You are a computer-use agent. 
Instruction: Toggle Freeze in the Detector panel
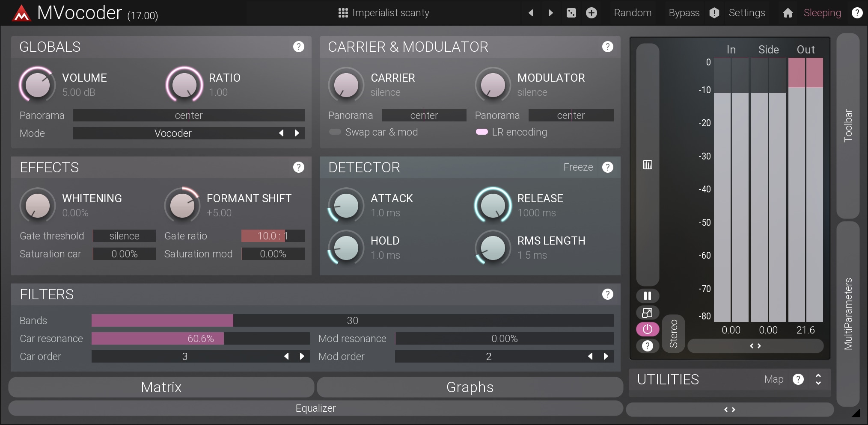578,167
